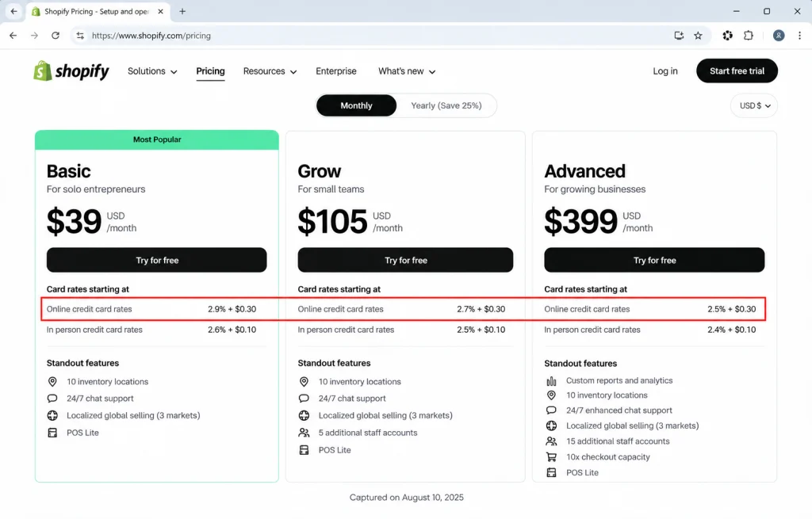The height and width of the screenshot is (519, 812).
Task: Click the staff accounts icon in Advanced plan
Action: click(552, 441)
